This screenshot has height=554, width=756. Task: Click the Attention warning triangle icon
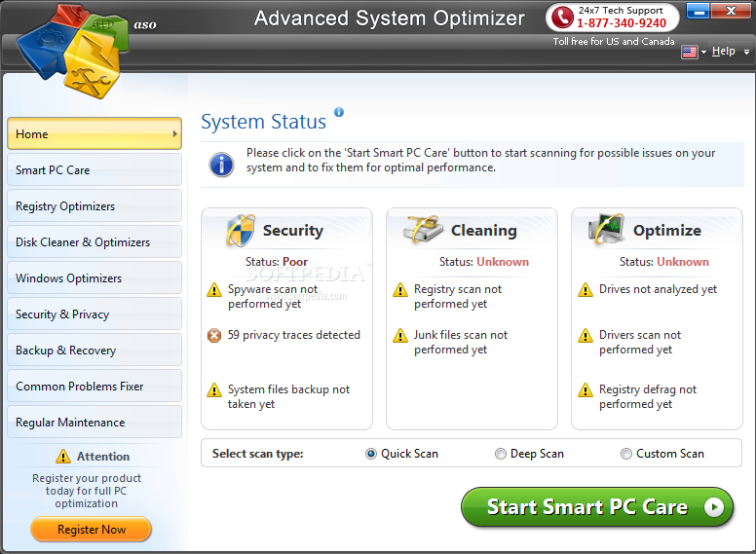(63, 457)
